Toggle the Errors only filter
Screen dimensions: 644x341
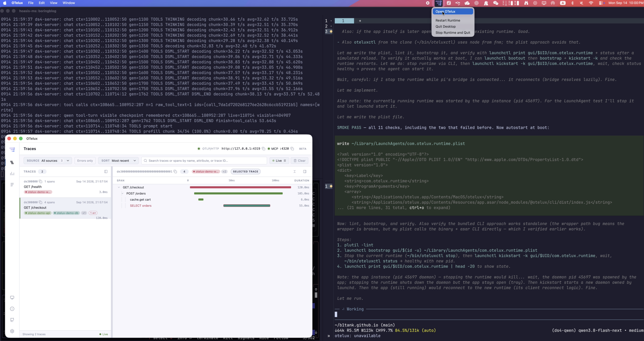85,161
